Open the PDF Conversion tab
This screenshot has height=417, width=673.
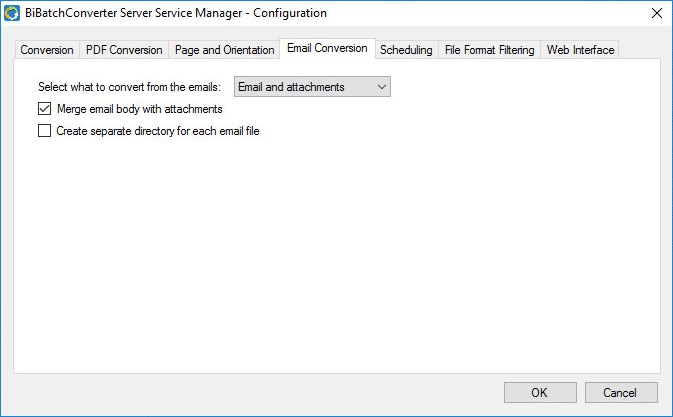(124, 50)
